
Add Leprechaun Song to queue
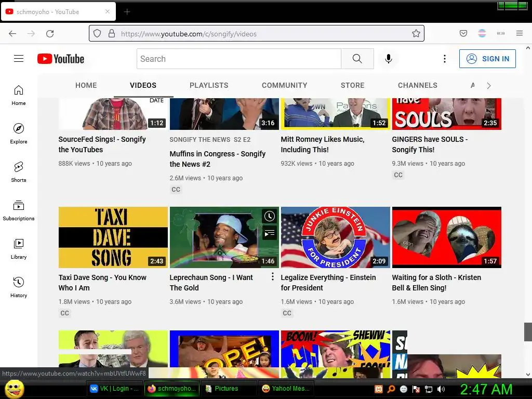270,233
